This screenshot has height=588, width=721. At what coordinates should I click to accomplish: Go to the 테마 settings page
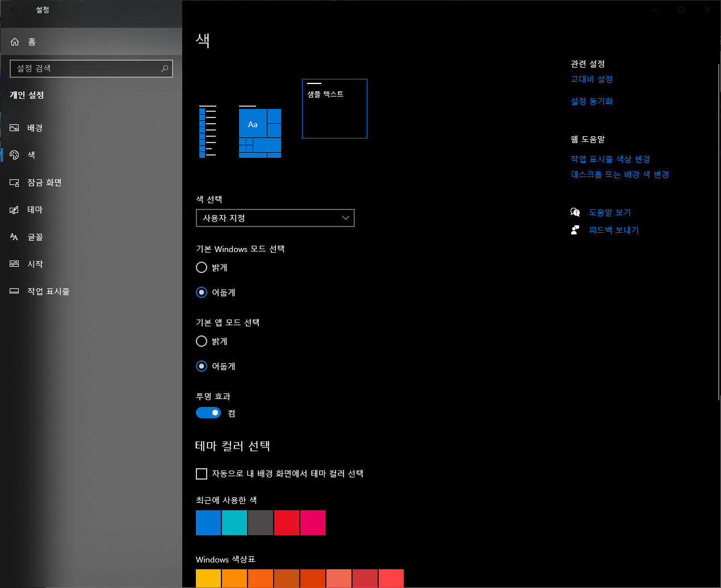(x=91, y=209)
